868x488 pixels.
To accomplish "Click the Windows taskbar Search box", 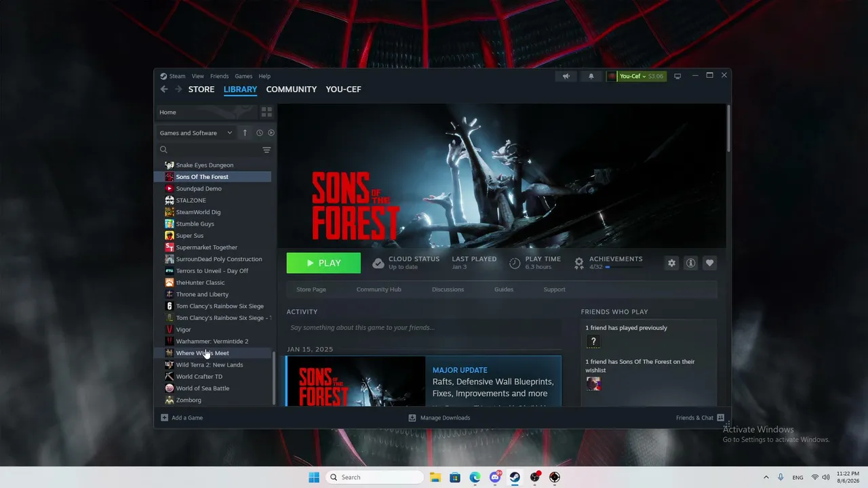I will 374,477.
